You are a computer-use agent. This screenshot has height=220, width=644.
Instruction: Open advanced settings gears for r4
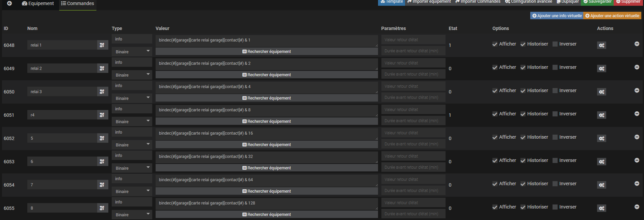[601, 115]
